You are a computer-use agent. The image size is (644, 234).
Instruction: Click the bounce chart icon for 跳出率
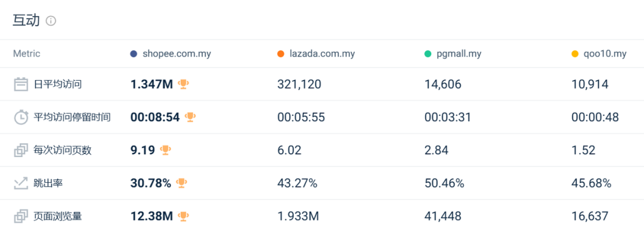point(21,183)
